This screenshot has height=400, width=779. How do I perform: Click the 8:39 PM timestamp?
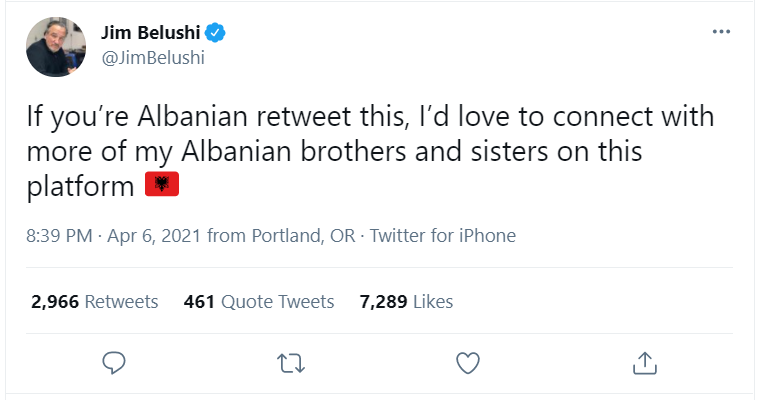pyautogui.click(x=61, y=237)
